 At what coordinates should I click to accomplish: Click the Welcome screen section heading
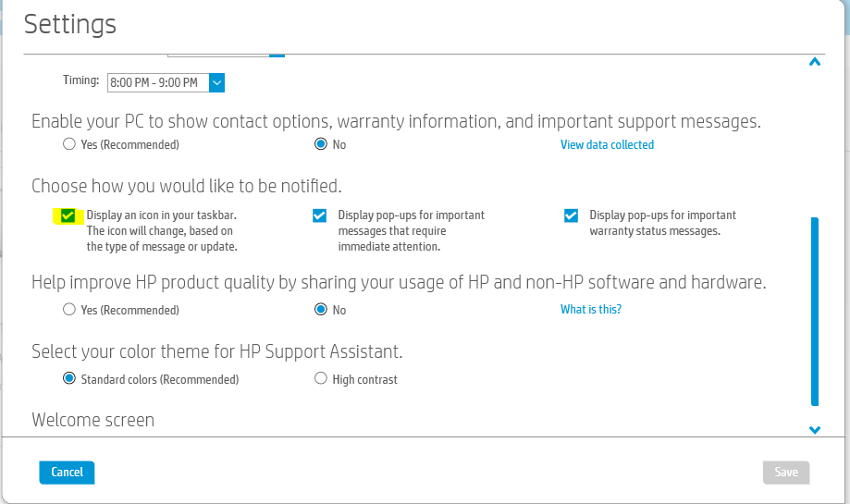click(92, 420)
